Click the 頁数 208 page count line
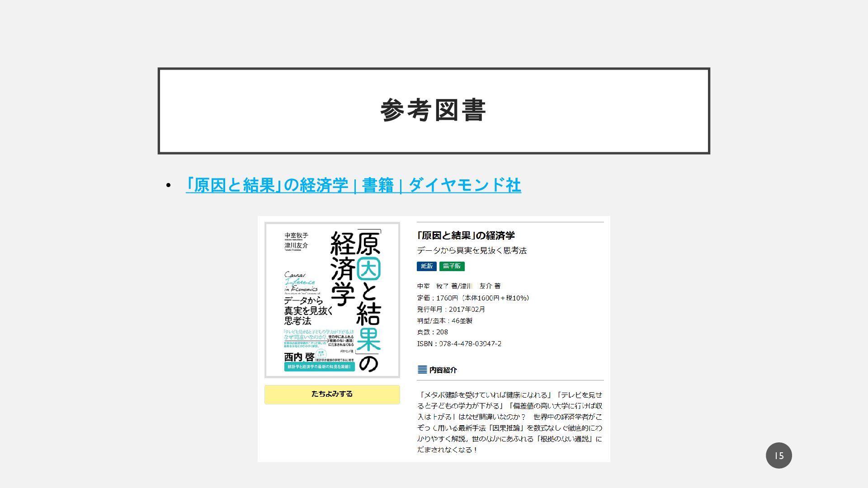Viewport: 868px width, 488px height. pos(432,332)
